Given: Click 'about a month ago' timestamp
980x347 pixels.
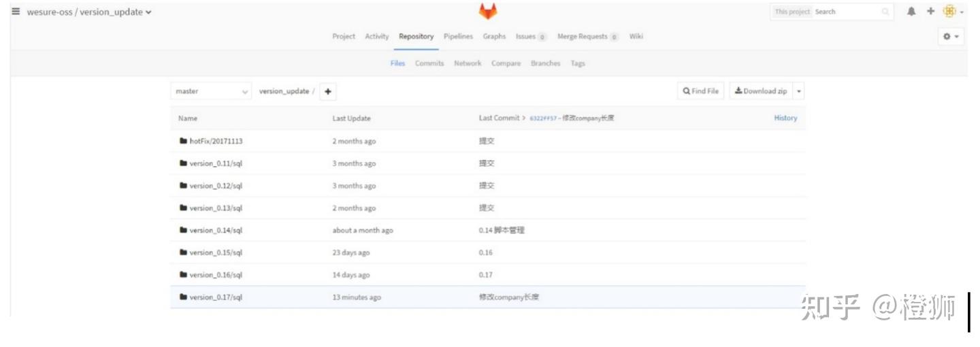Looking at the screenshot, I should [x=363, y=230].
